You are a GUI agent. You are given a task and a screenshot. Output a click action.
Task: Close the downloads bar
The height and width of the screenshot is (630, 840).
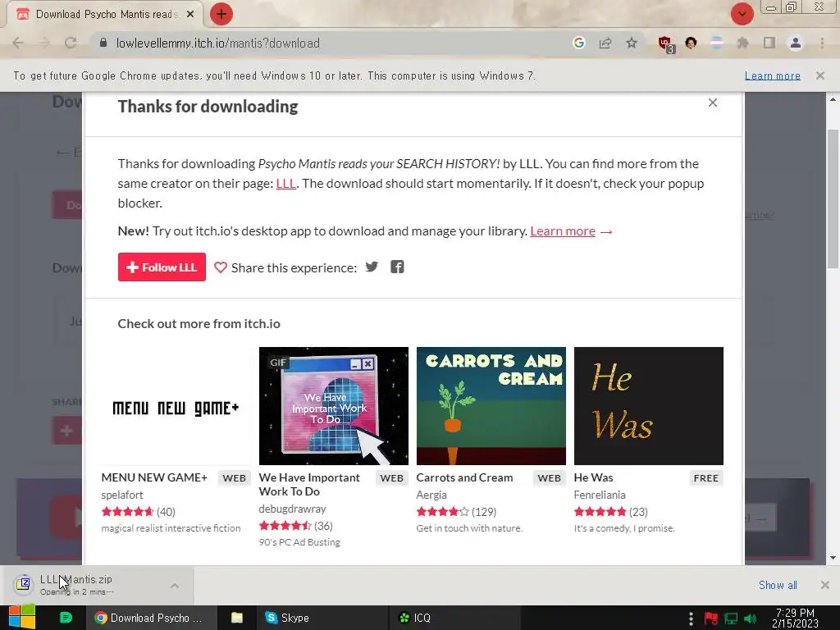point(825,585)
